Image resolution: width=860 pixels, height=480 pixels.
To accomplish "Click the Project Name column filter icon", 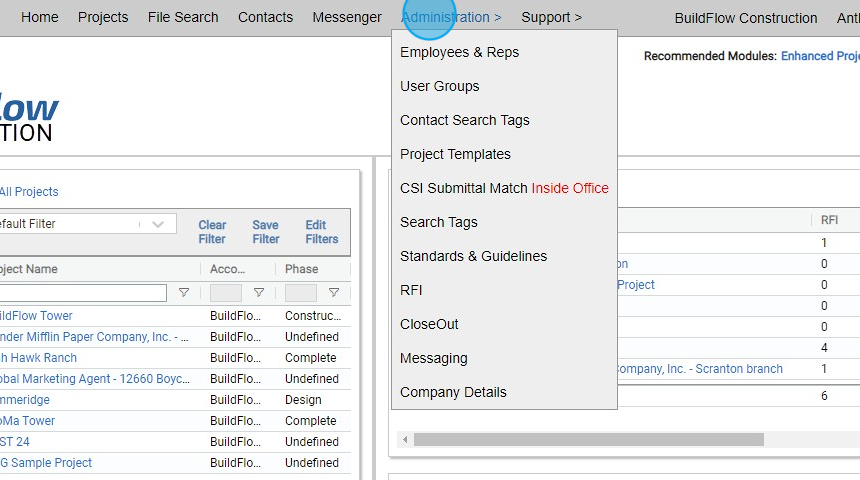I will [184, 293].
